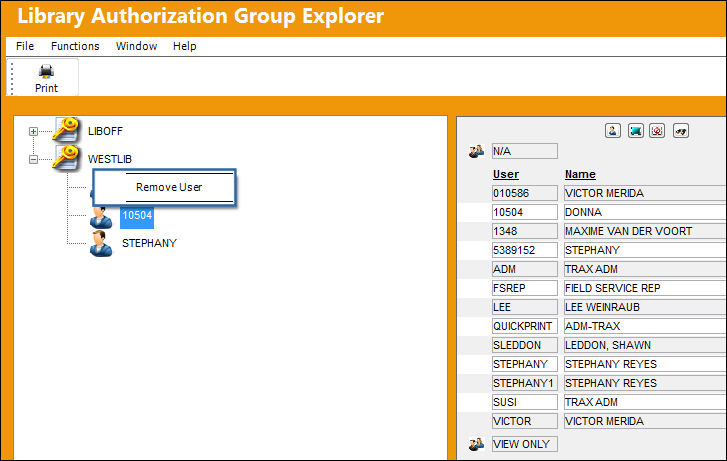Viewport: 727px width, 461px height.
Task: Select user FSREP in the list
Action: [x=525, y=288]
